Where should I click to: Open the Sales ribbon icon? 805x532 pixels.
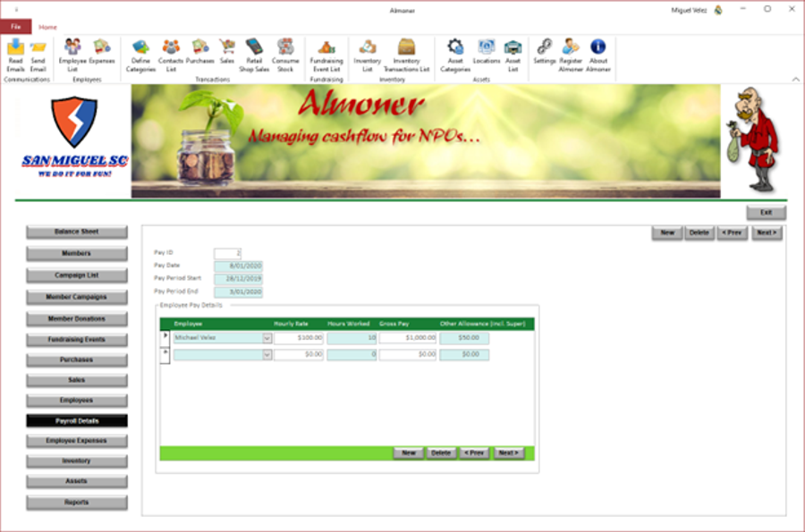point(227,52)
